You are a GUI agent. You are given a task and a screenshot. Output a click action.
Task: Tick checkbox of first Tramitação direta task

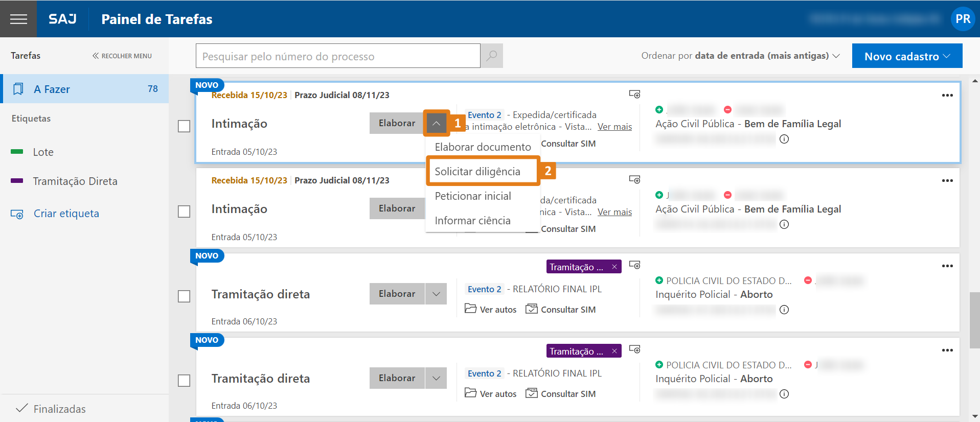[x=184, y=296]
